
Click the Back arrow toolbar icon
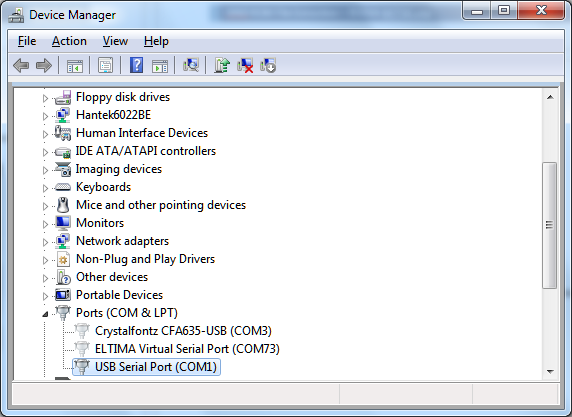tap(21, 66)
